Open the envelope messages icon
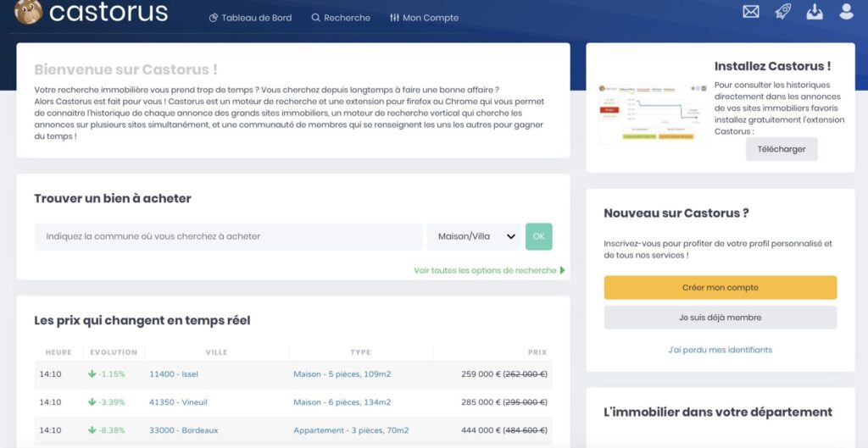The width and height of the screenshot is (868, 448). click(x=751, y=11)
